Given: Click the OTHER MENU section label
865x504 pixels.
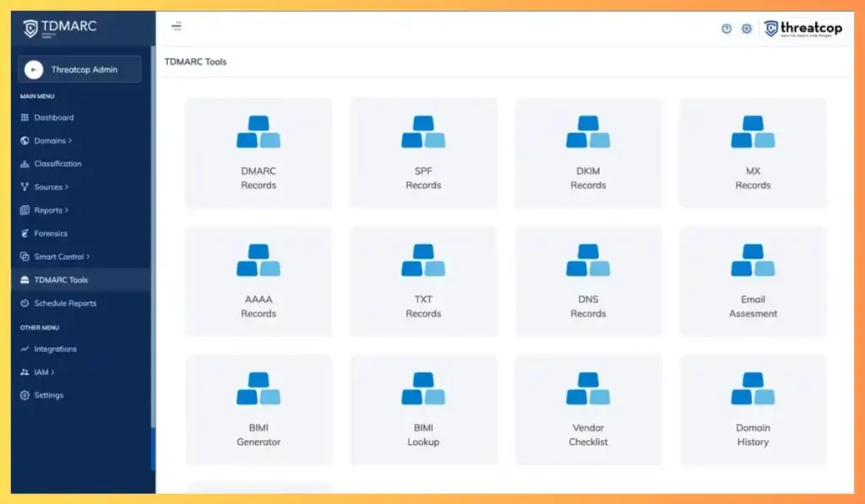Looking at the screenshot, I should click(x=39, y=328).
